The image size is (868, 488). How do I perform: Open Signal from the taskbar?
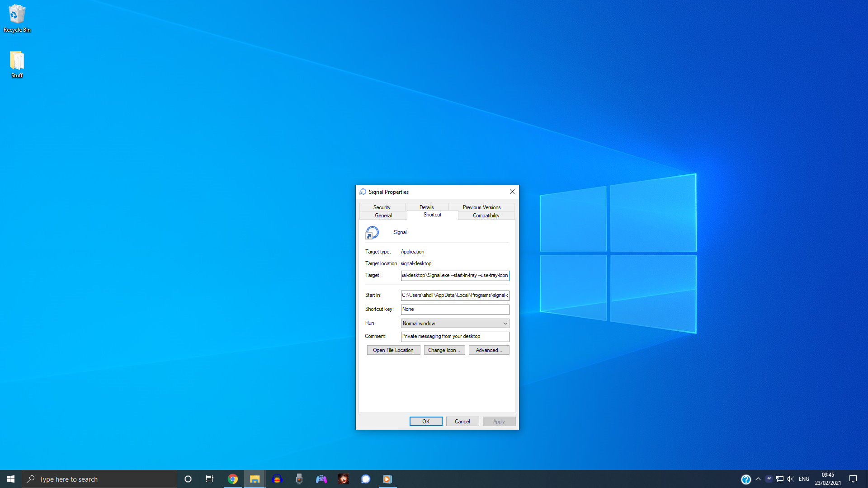point(366,479)
